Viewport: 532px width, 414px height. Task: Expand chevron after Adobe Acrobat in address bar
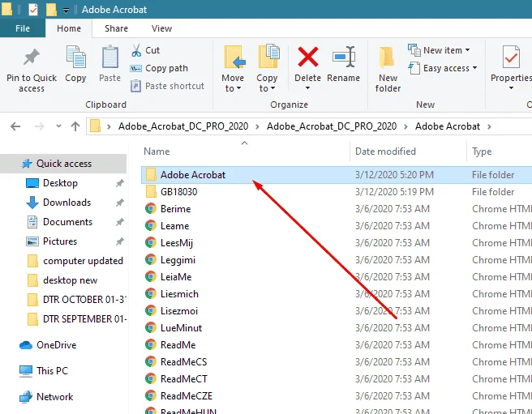click(x=489, y=127)
